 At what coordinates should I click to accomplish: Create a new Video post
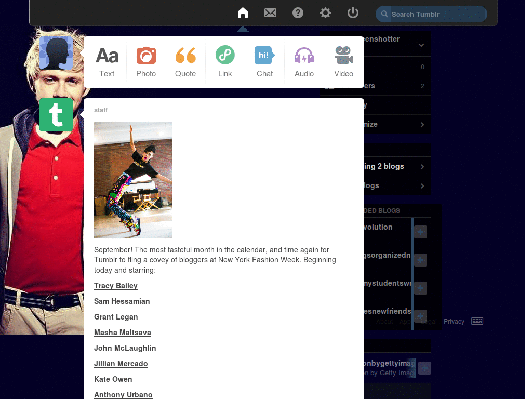tap(344, 62)
